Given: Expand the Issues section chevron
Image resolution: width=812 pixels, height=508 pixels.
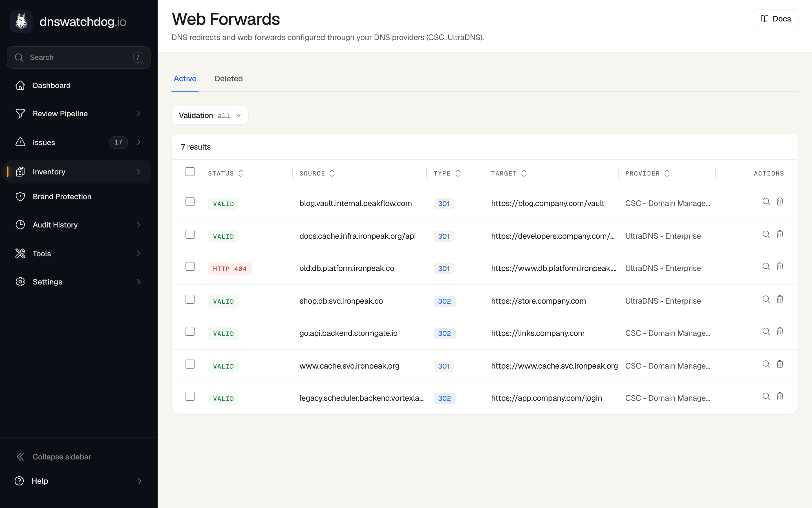Looking at the screenshot, I should [x=139, y=142].
